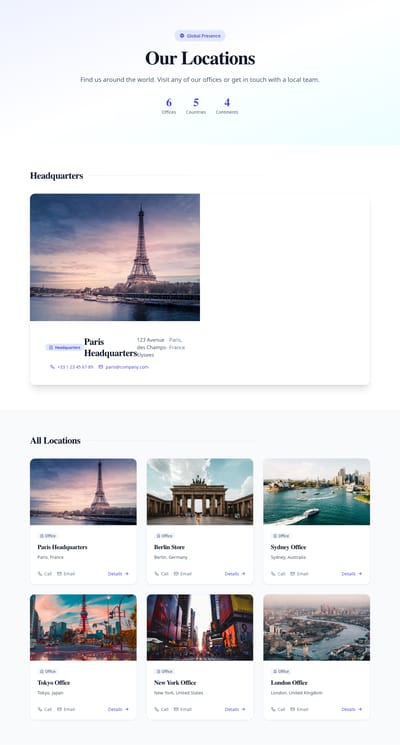
Task: Click the Our Locations heading
Action: [x=200, y=58]
